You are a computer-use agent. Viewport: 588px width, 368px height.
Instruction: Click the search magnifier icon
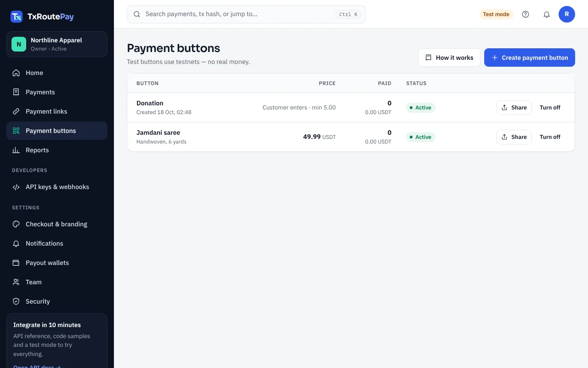click(137, 14)
